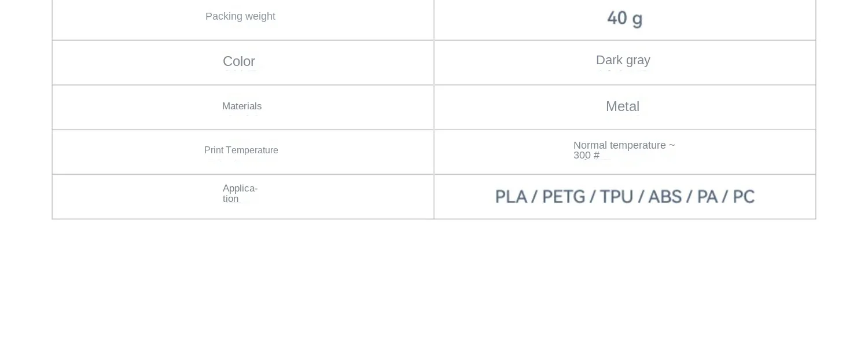Viewport: 868px width, 361px height.
Task: Click the PLA text in Application row
Action: click(511, 197)
